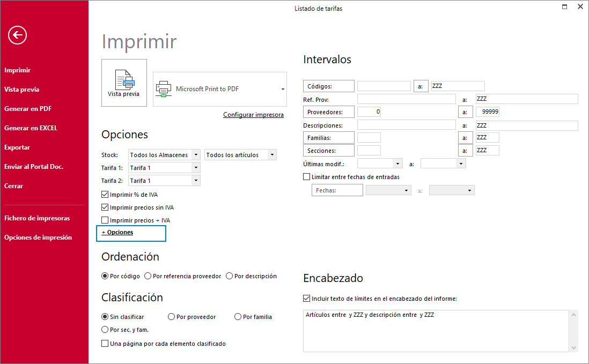The height and width of the screenshot is (364, 589).
Task: Click the Proveedores button
Action: 329,112
